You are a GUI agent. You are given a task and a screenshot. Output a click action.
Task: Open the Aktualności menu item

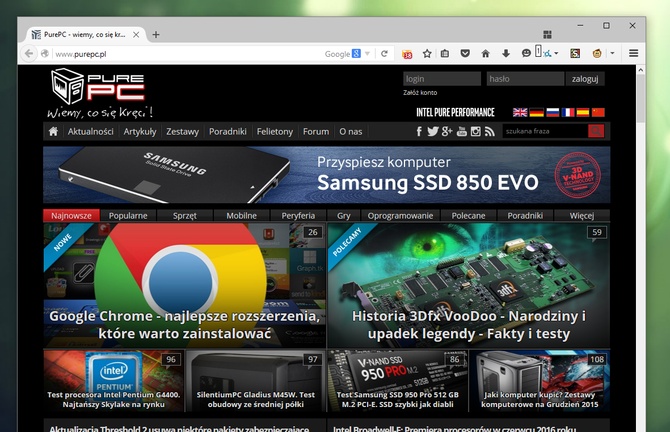point(91,132)
